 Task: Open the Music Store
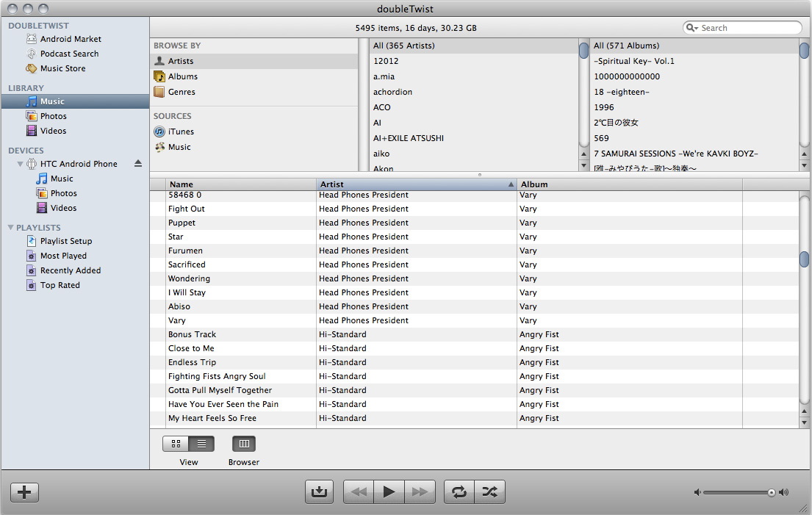click(x=62, y=68)
